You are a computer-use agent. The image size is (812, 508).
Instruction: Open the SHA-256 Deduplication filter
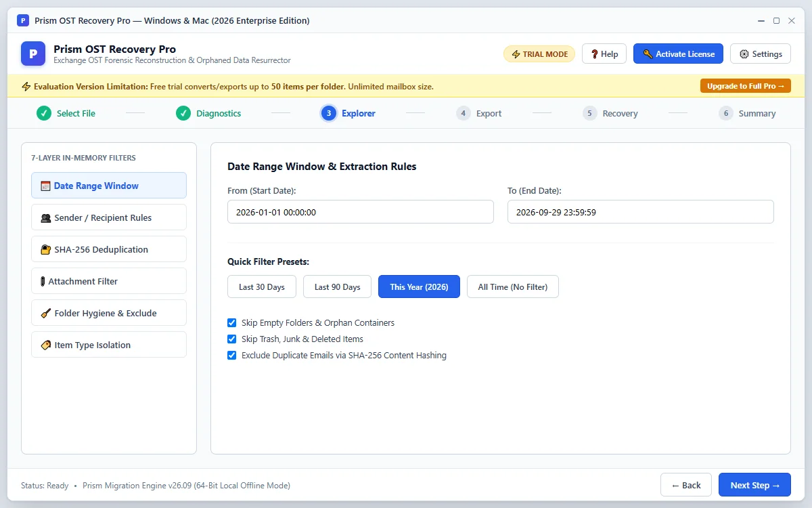tap(109, 249)
